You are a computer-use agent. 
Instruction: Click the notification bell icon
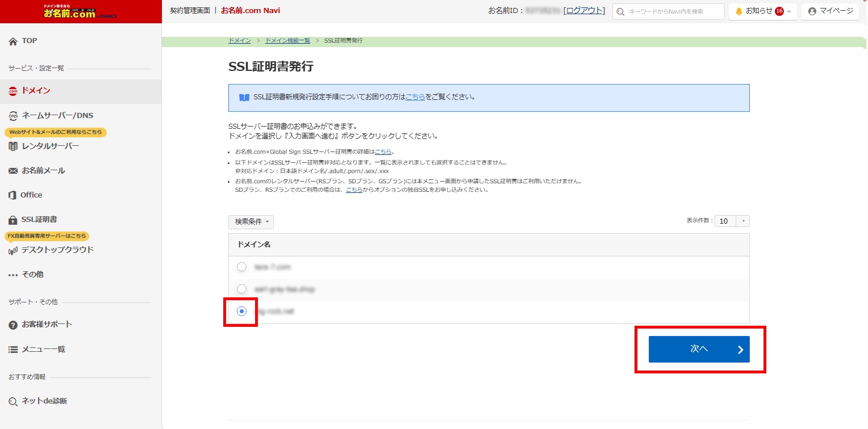(x=738, y=11)
